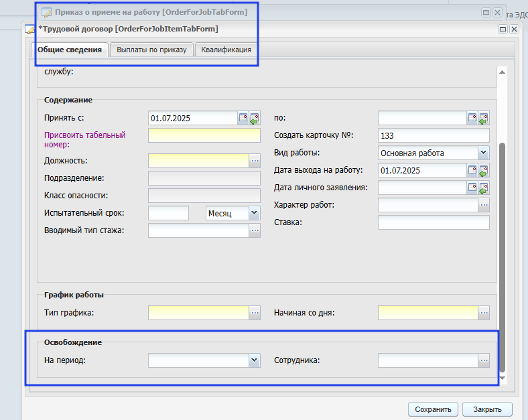Expand the Вид работы dropdown
The image size is (528, 420).
[484, 153]
